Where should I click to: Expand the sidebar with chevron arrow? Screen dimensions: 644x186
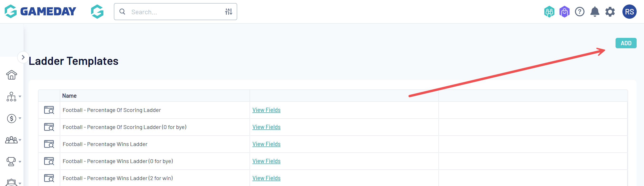click(23, 57)
